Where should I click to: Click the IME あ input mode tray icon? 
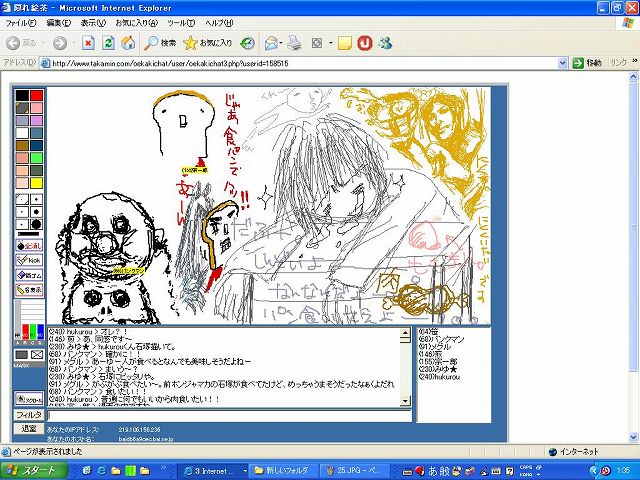[432, 471]
